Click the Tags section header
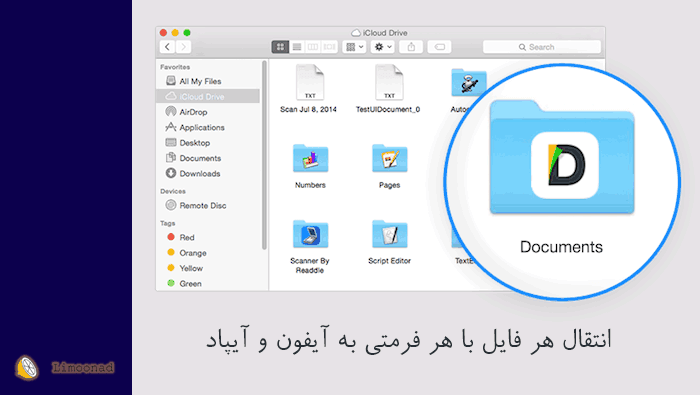This screenshot has height=395, width=700. (167, 223)
